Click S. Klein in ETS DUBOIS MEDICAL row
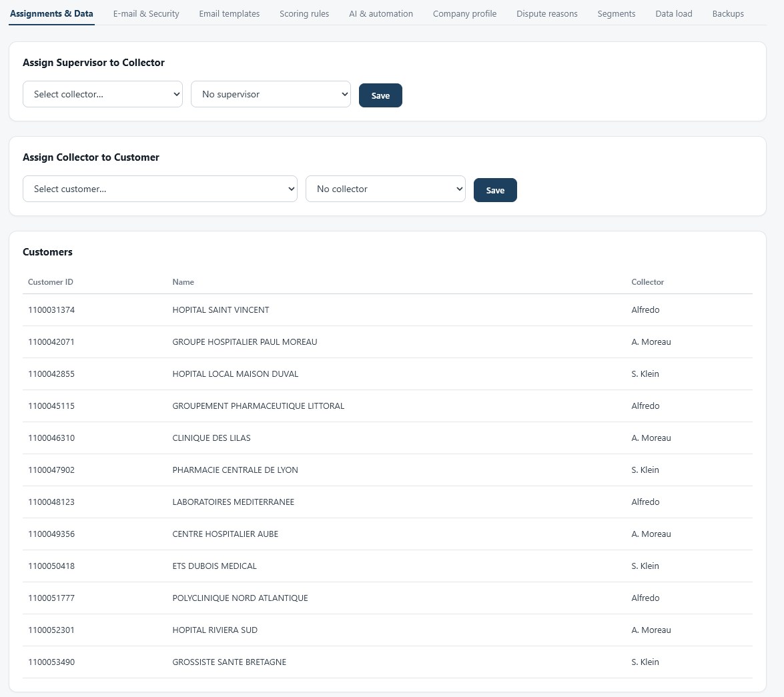This screenshot has width=784, height=697. pyautogui.click(x=645, y=566)
